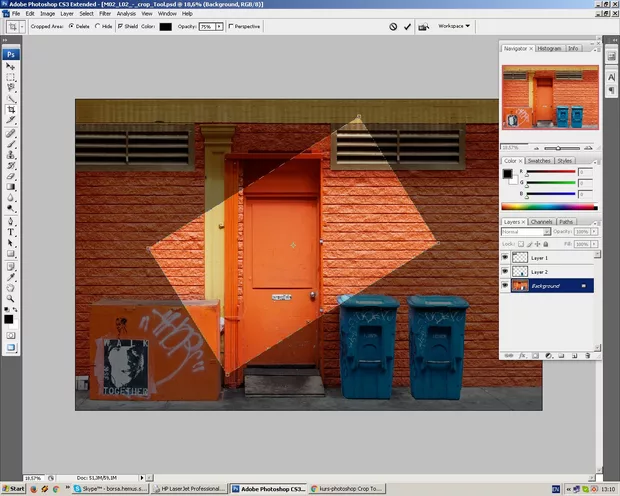Select the Move tool
This screenshot has height=496, width=620.
pos(11,66)
